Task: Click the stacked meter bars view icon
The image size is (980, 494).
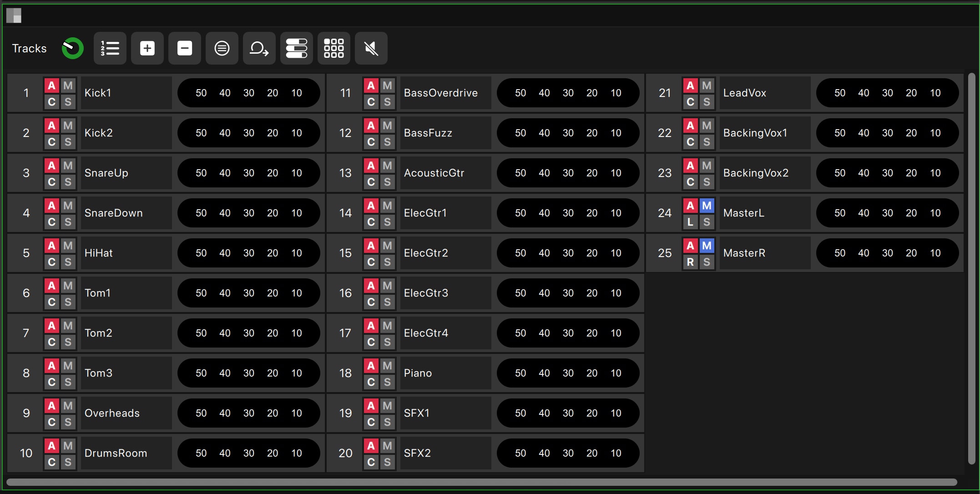Action: coord(297,48)
